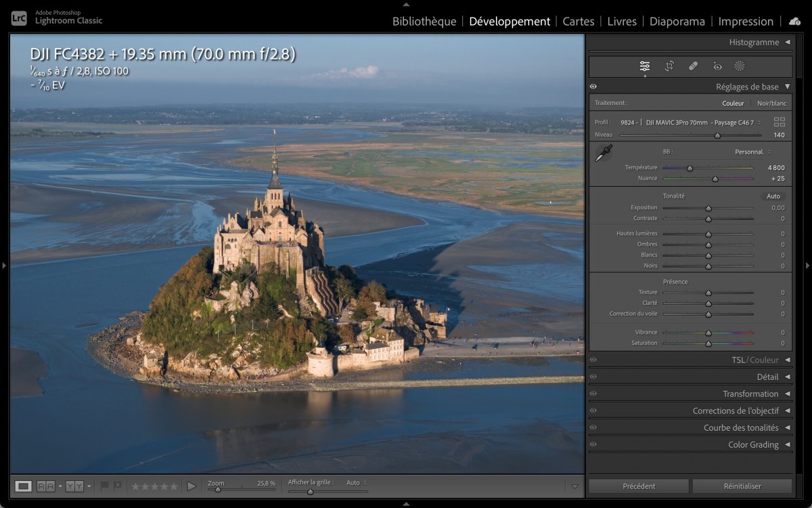The image size is (812, 508).
Task: Disable the Détail panel effects
Action: click(593, 377)
